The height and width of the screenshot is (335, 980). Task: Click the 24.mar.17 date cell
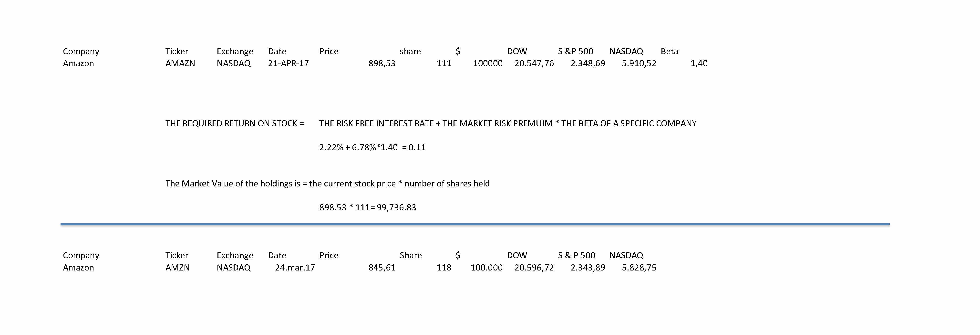pos(295,268)
